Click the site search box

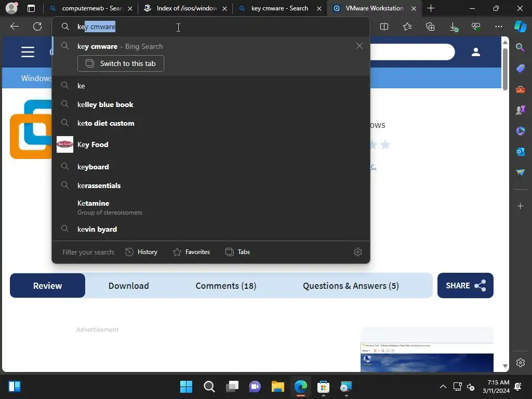(x=413, y=52)
